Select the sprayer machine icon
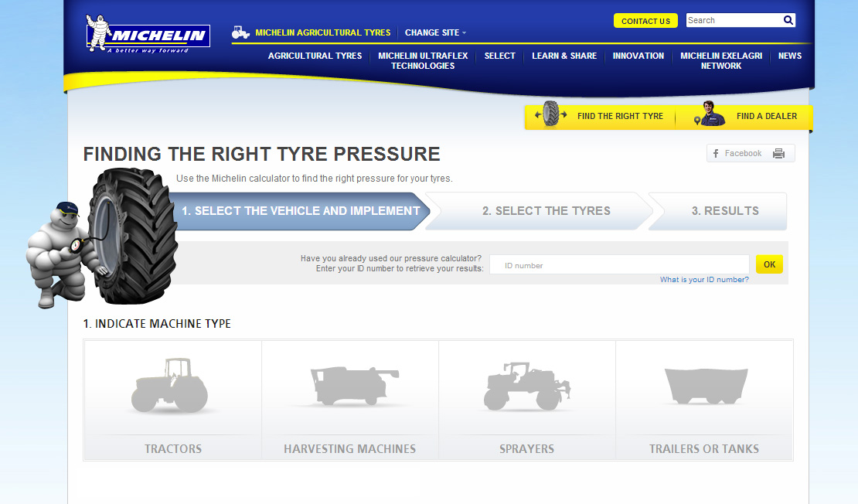This screenshot has height=504, width=858. tap(527, 386)
